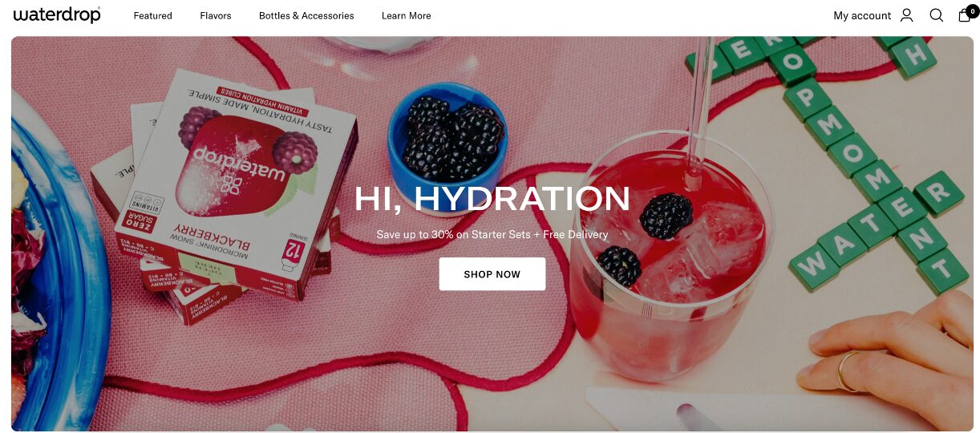Open the Featured menu

pyautogui.click(x=153, y=16)
